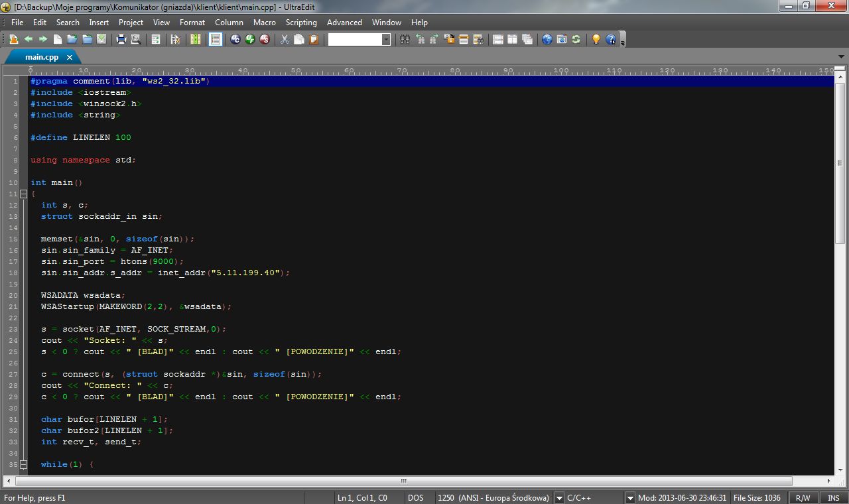
Task: Toggle R/W read-only mode in status bar
Action: 803,497
